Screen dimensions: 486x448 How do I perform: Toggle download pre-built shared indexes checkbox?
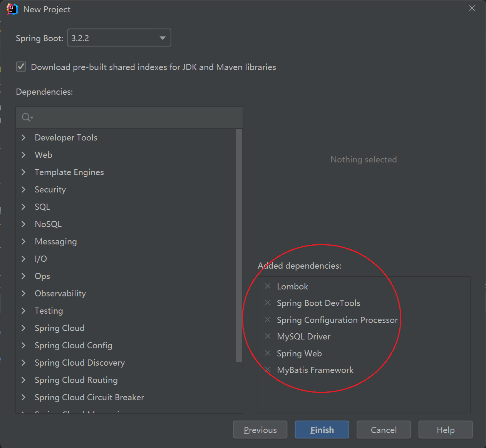point(21,67)
